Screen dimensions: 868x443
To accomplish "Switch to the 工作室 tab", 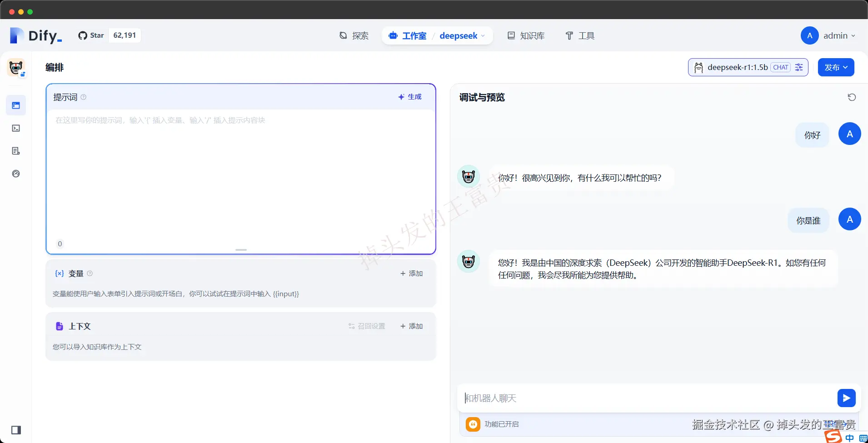I will (x=408, y=35).
